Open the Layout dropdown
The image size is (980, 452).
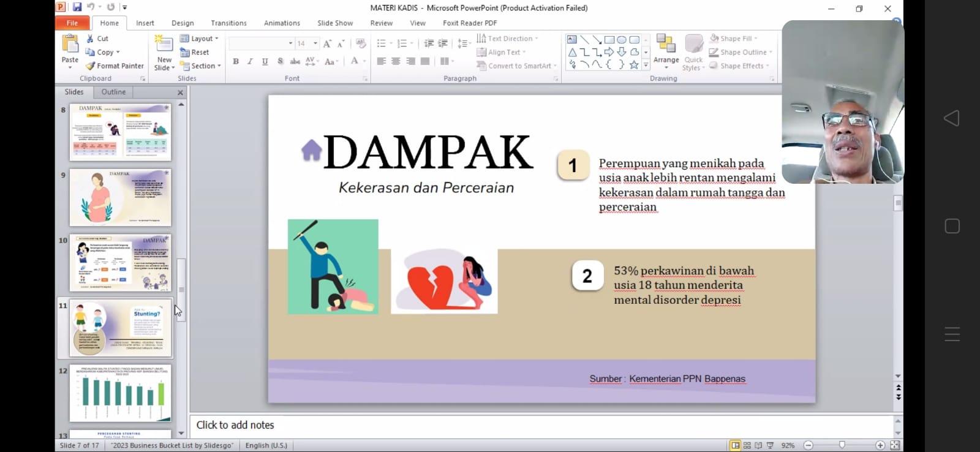199,38
